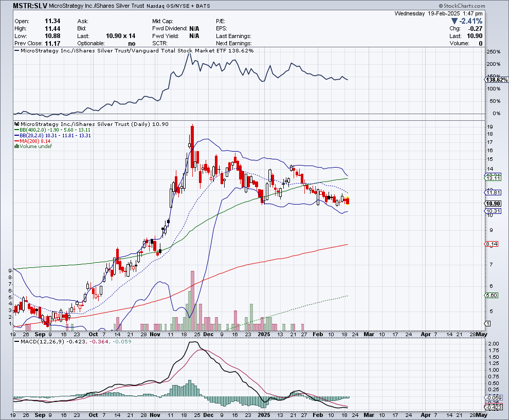
Task: Click the red MA(200) legend line marker
Action: pyautogui.click(x=16, y=141)
